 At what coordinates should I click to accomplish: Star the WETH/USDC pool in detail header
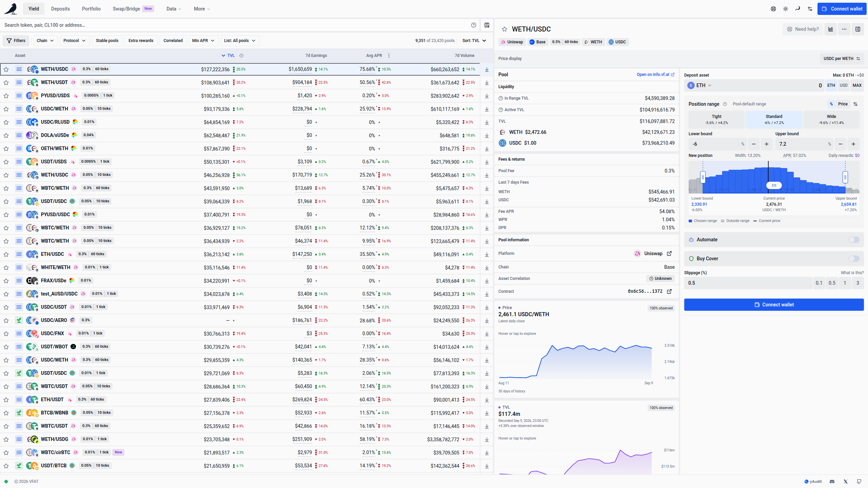click(x=505, y=29)
